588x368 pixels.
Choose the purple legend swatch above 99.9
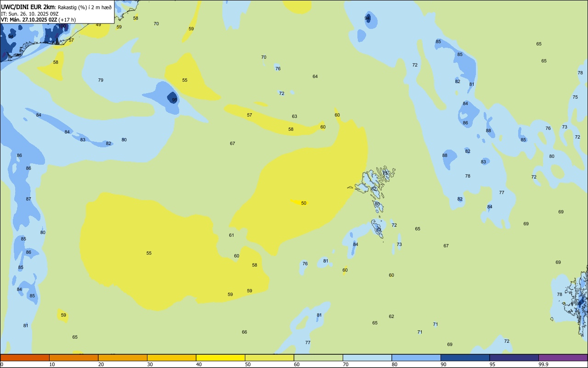click(x=563, y=357)
